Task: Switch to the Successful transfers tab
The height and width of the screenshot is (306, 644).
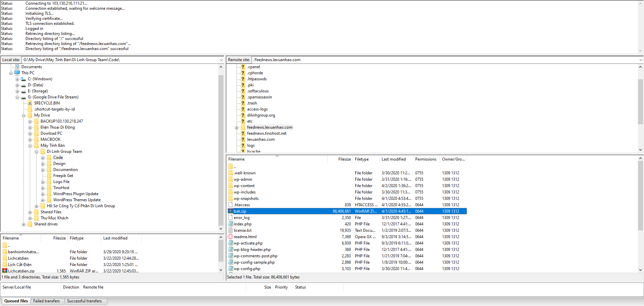Action: point(84,301)
